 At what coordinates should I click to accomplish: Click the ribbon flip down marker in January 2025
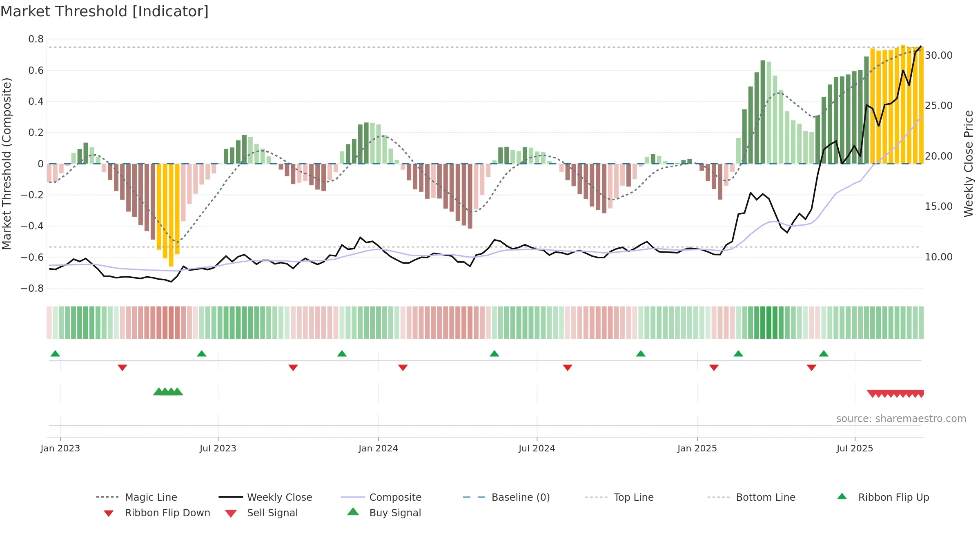(714, 368)
